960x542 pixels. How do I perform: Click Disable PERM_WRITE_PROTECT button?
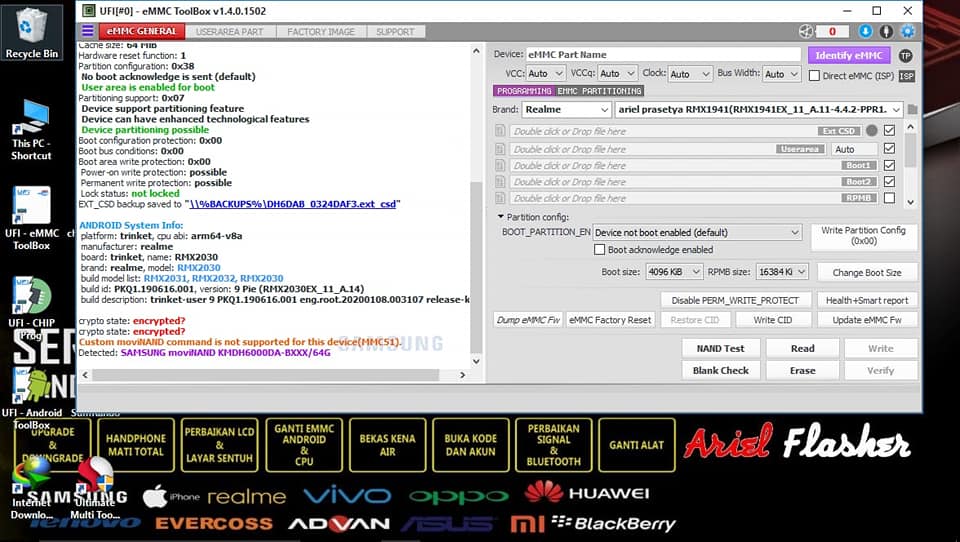735,300
